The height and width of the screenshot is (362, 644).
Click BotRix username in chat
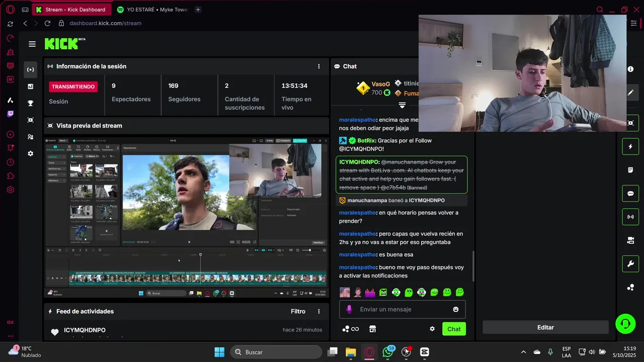click(x=366, y=140)
